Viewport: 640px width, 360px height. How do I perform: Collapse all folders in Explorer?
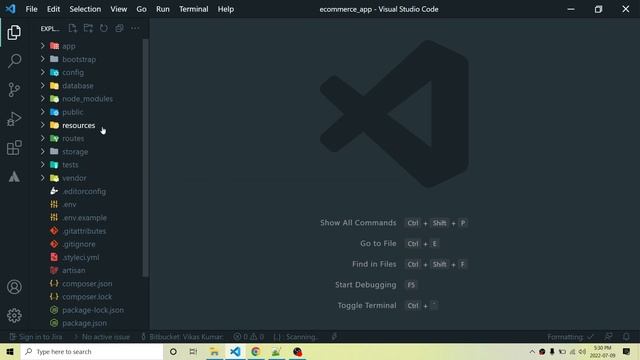click(119, 28)
